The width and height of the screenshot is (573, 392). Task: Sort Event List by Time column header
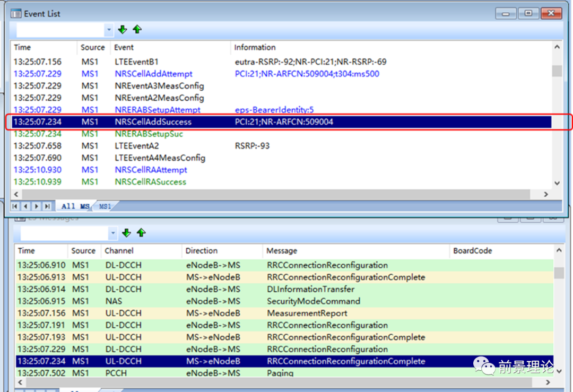[x=44, y=48]
